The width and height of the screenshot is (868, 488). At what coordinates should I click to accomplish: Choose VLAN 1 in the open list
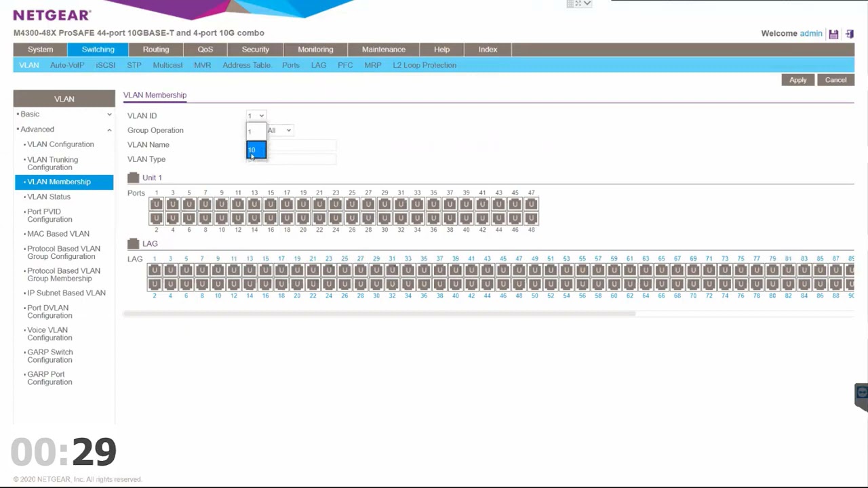[x=256, y=131]
